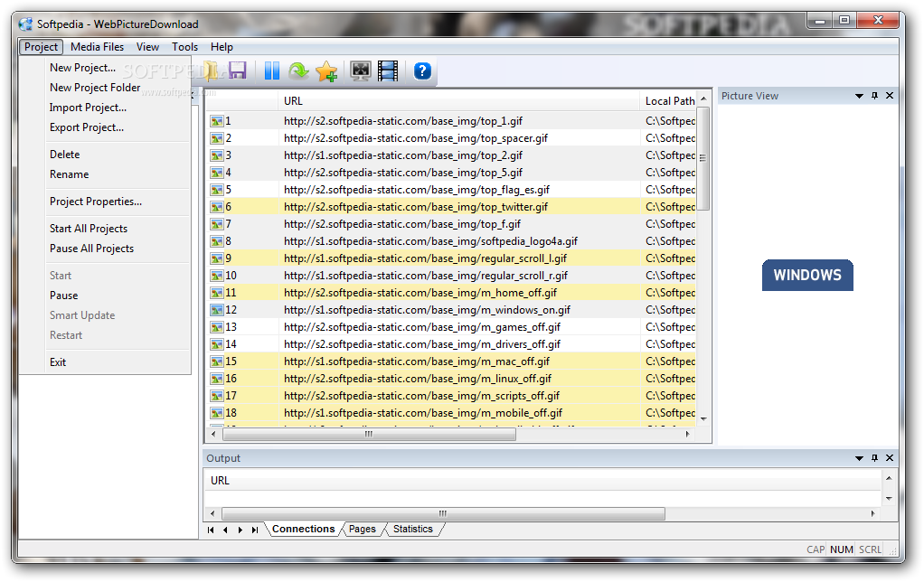Click the URL column header in Output panel

pos(542,481)
